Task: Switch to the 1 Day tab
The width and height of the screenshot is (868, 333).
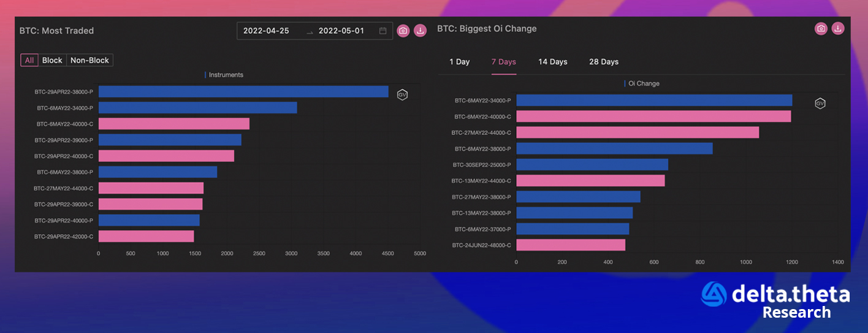Action: [459, 62]
